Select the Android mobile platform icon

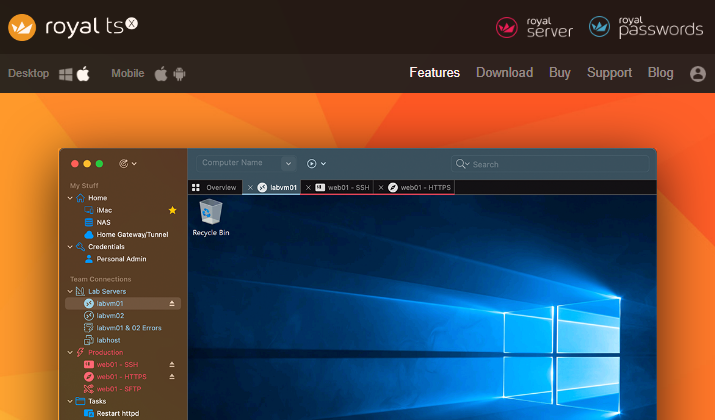pyautogui.click(x=179, y=74)
